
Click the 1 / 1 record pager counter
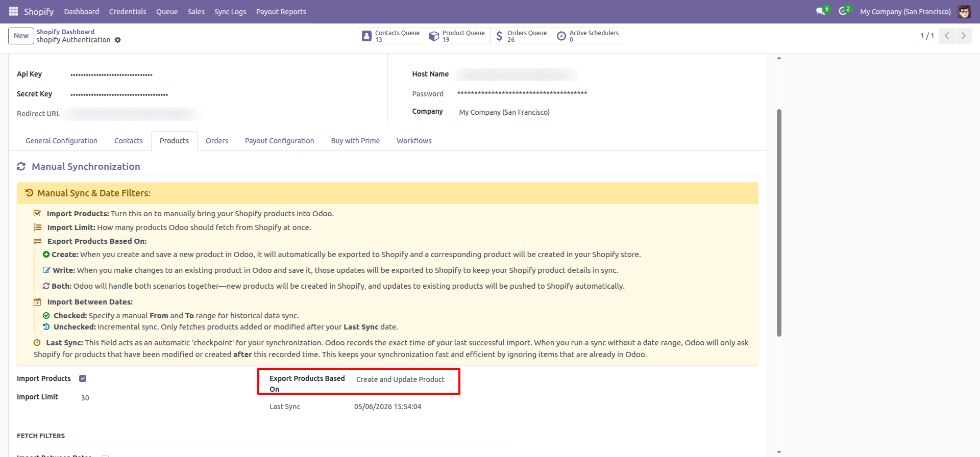tap(927, 36)
